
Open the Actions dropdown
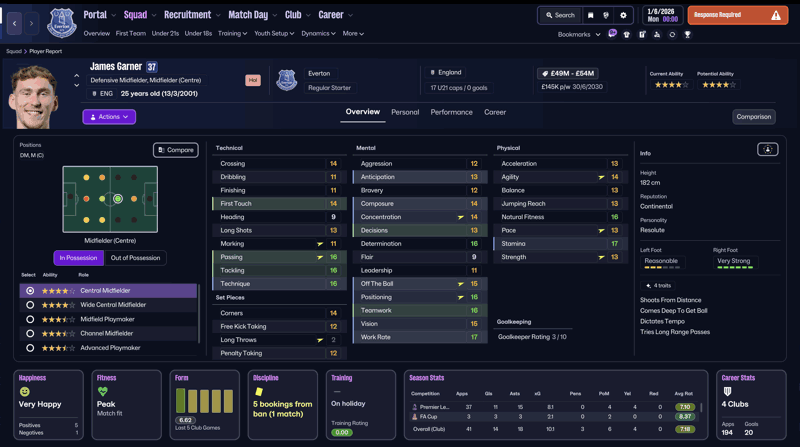coord(109,117)
